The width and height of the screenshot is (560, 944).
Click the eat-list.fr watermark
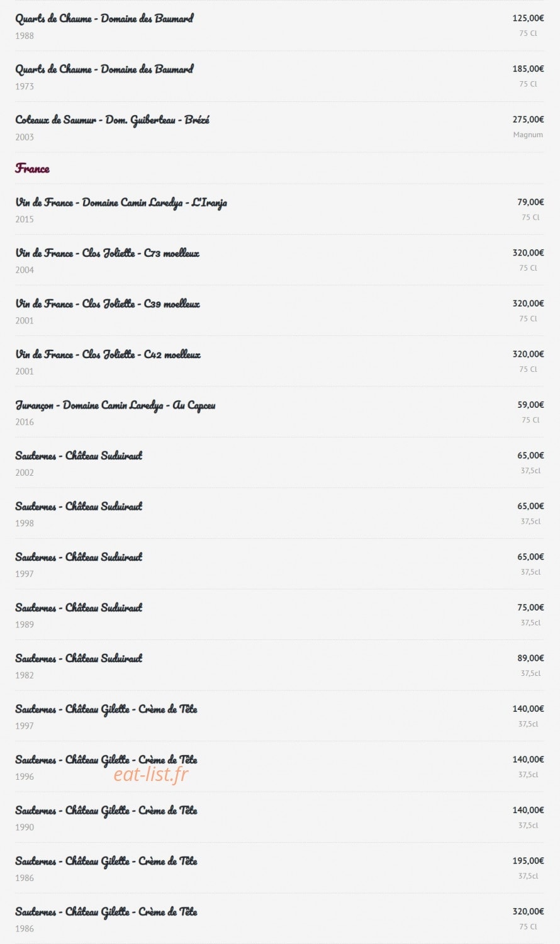151,775
